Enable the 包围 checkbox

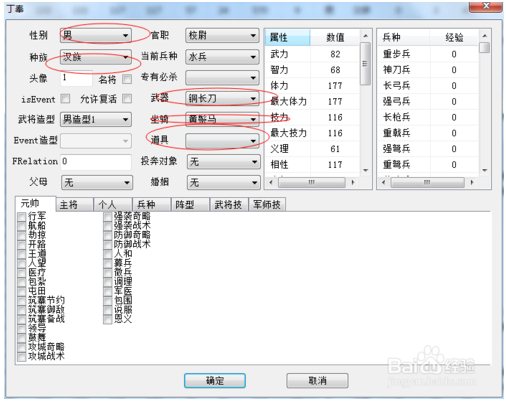(108, 301)
